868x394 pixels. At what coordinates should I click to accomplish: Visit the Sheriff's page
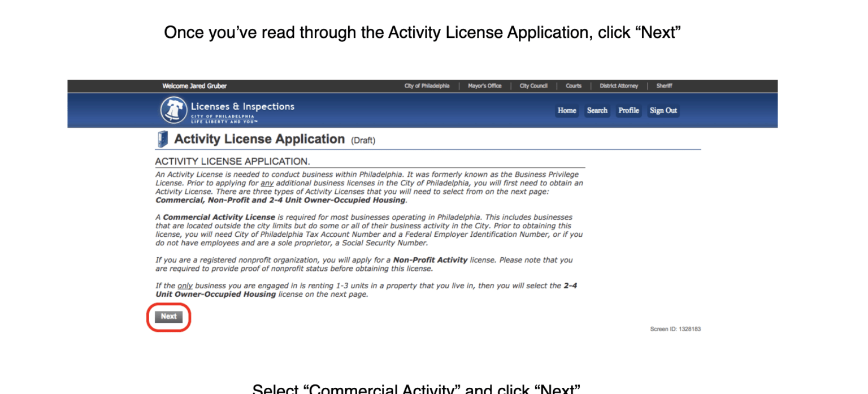[663, 86]
